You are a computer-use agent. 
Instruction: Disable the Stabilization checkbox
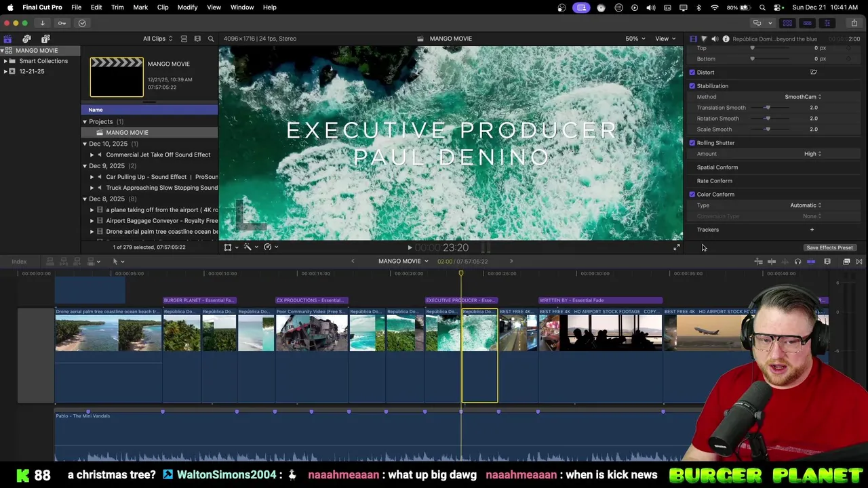[x=692, y=86]
